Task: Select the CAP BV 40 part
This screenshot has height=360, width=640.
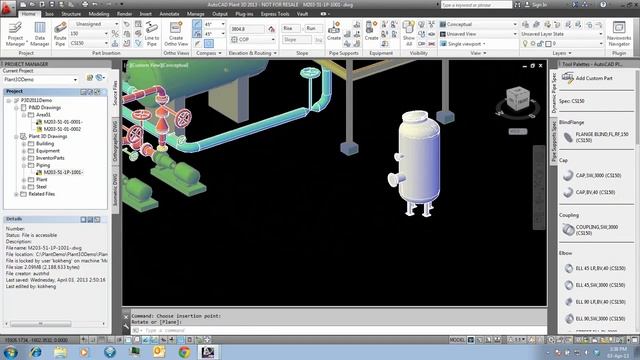Action: tap(589, 192)
